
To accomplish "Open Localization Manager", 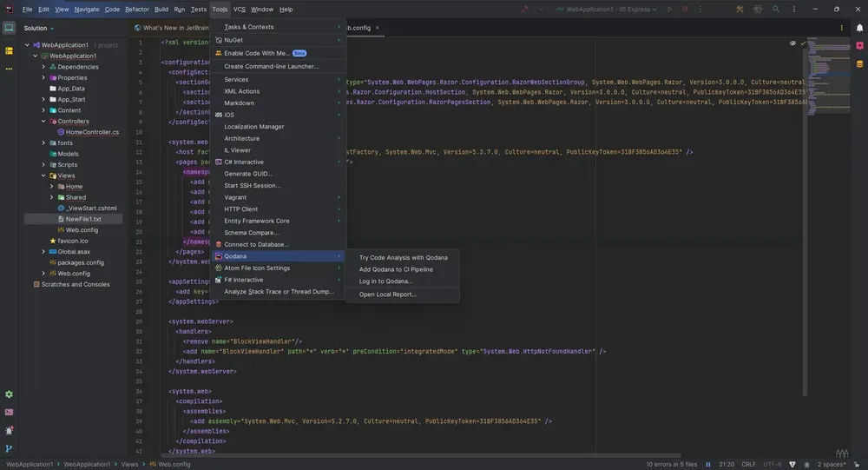I will 279,126.
